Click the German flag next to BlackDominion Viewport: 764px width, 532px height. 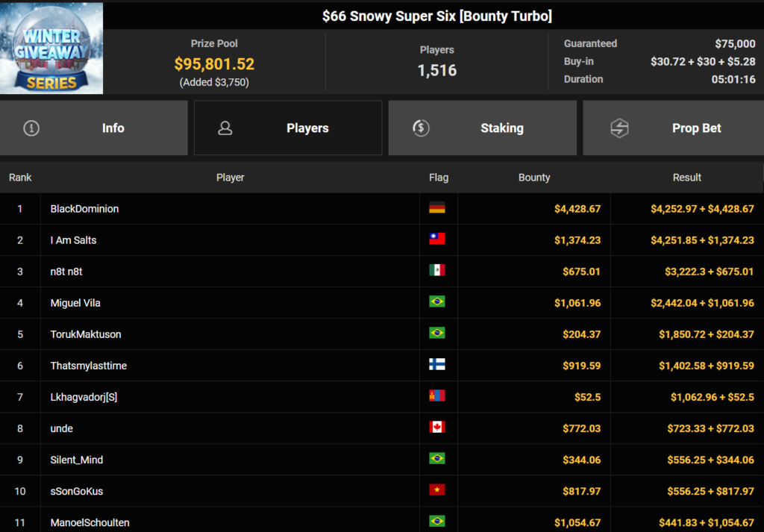(x=437, y=208)
